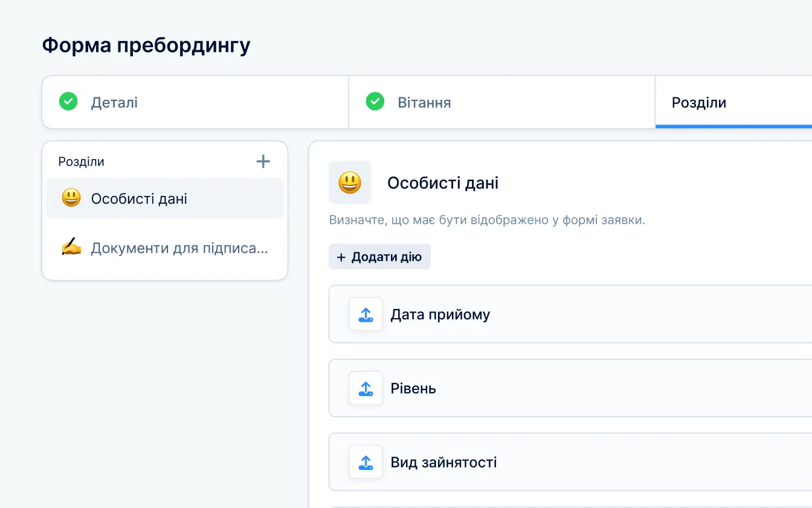The width and height of the screenshot is (812, 508).
Task: Click the upload icon for Дата прийому
Action: click(366, 314)
